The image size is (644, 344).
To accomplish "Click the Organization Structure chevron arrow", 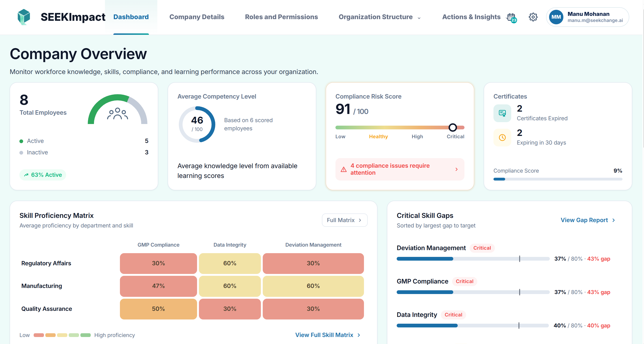I will point(419,18).
